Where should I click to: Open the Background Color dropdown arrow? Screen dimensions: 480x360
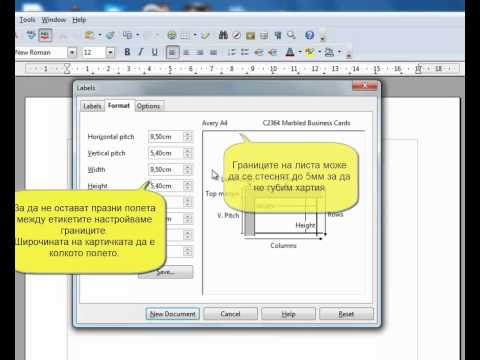pos(339,52)
